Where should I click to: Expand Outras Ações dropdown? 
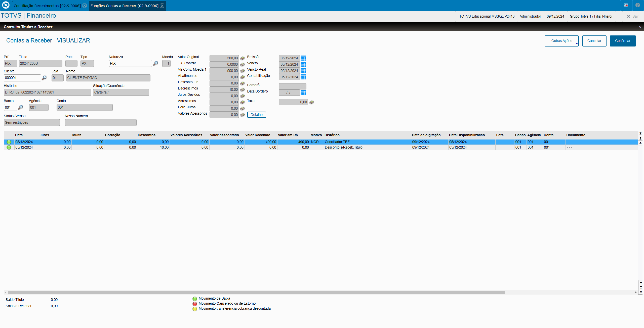pyautogui.click(x=561, y=41)
